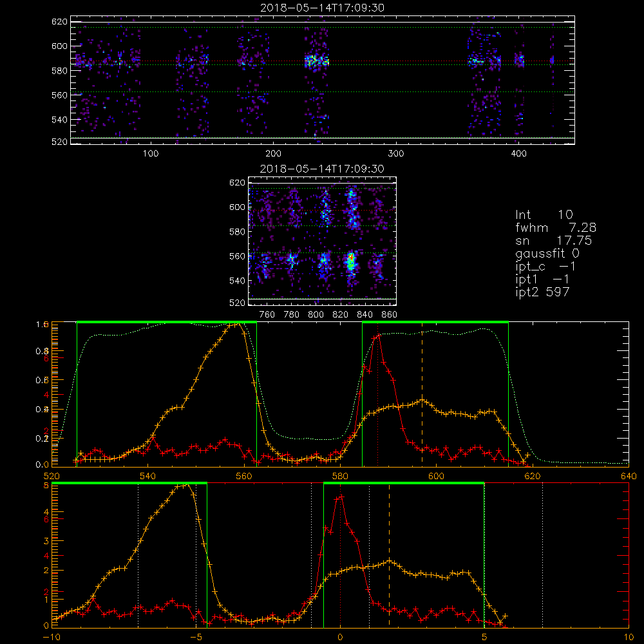Click the 'sn 17.75' value line

click(x=554, y=240)
